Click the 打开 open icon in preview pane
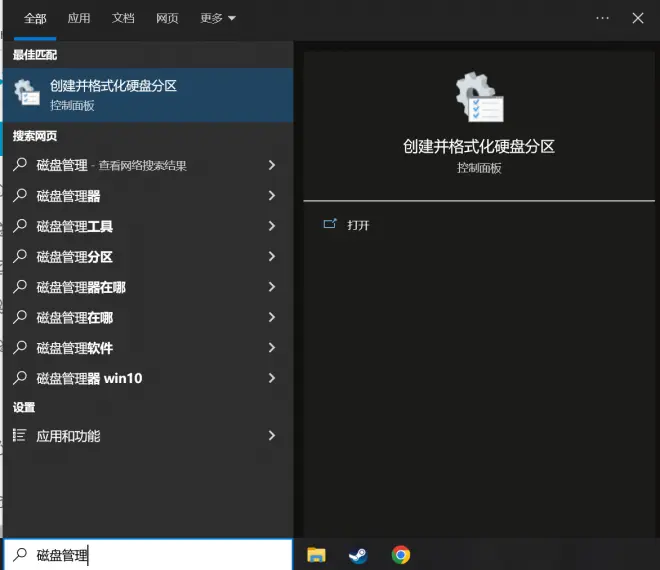The height and width of the screenshot is (570, 660). (330, 224)
